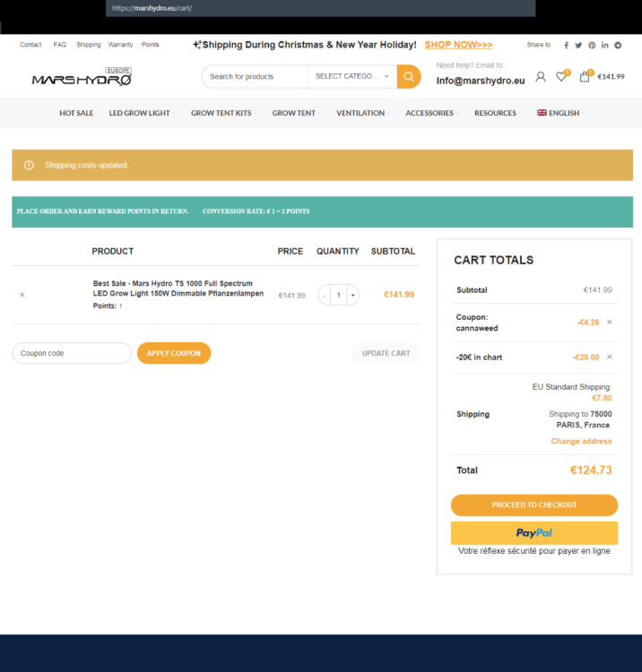642x672 pixels.
Task: Share page on Twitter icon
Action: point(578,45)
